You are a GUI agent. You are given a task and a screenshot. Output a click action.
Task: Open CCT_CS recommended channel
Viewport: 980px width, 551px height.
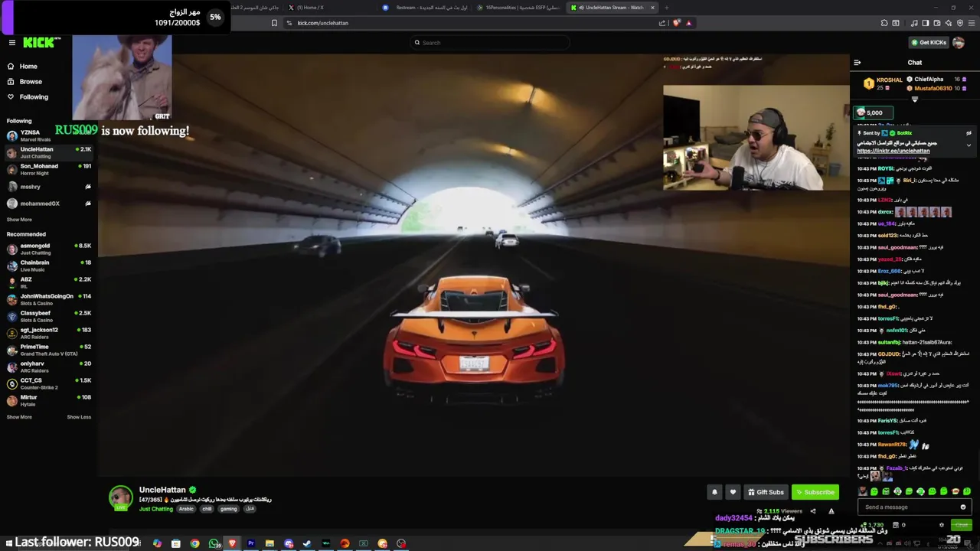(49, 383)
